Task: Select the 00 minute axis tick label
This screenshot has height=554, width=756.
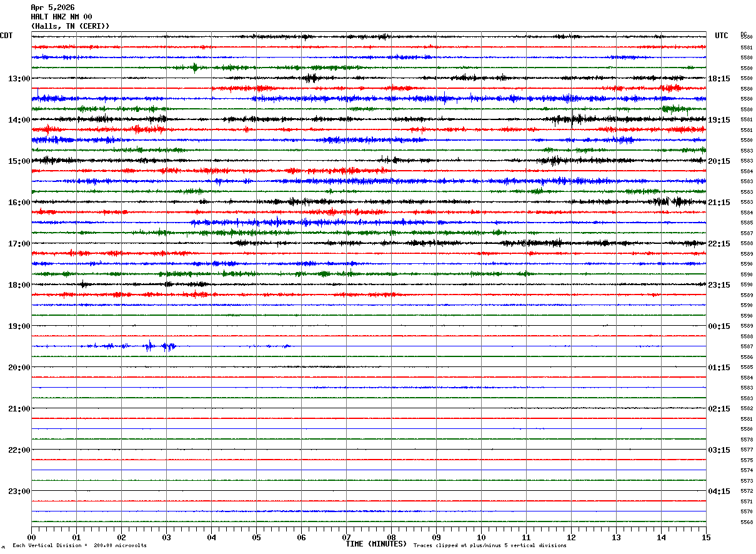Action: pos(31,538)
